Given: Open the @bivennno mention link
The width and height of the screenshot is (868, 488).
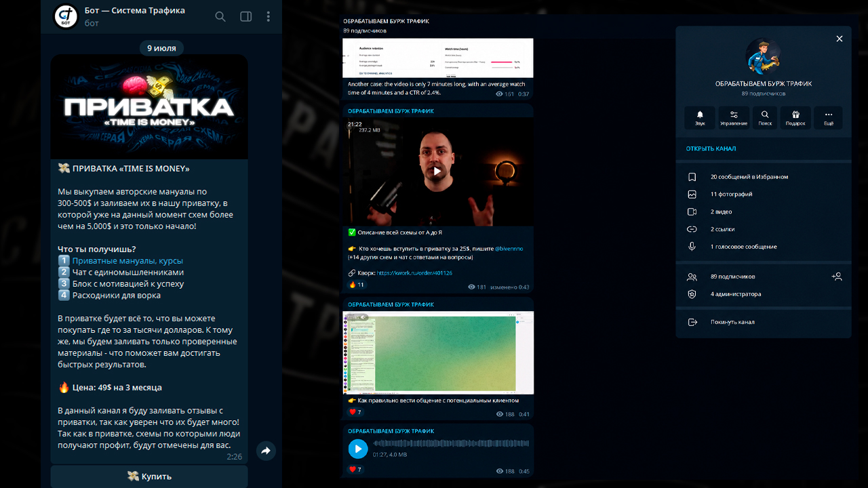Looking at the screenshot, I should (509, 249).
